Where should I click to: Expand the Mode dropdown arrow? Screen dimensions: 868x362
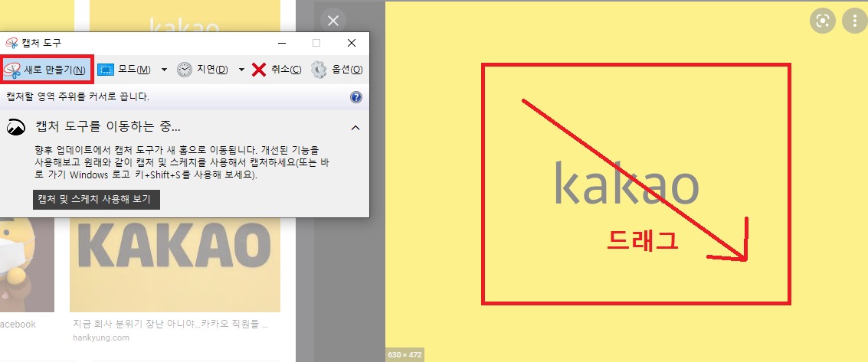165,70
